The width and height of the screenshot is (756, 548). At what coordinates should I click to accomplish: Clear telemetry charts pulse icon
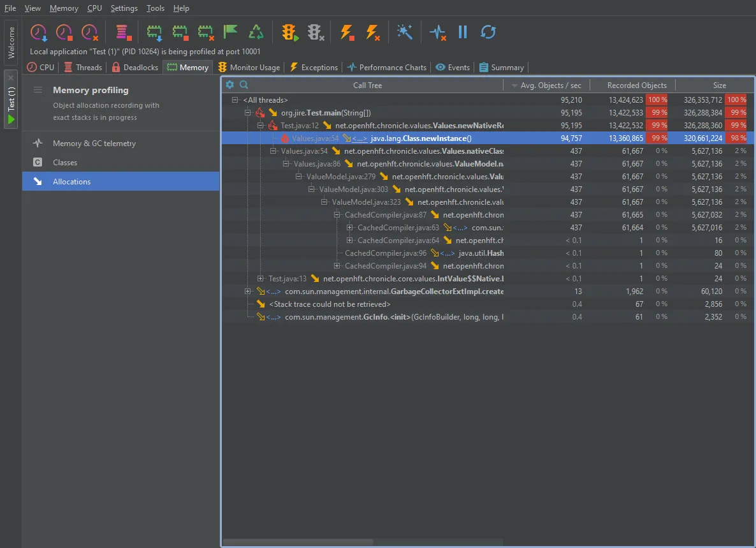click(x=438, y=33)
